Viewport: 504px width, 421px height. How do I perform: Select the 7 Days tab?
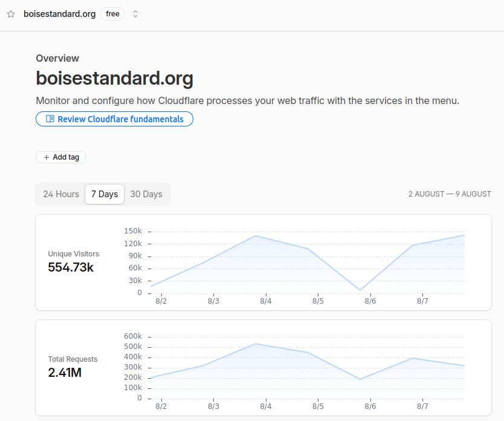[105, 194]
